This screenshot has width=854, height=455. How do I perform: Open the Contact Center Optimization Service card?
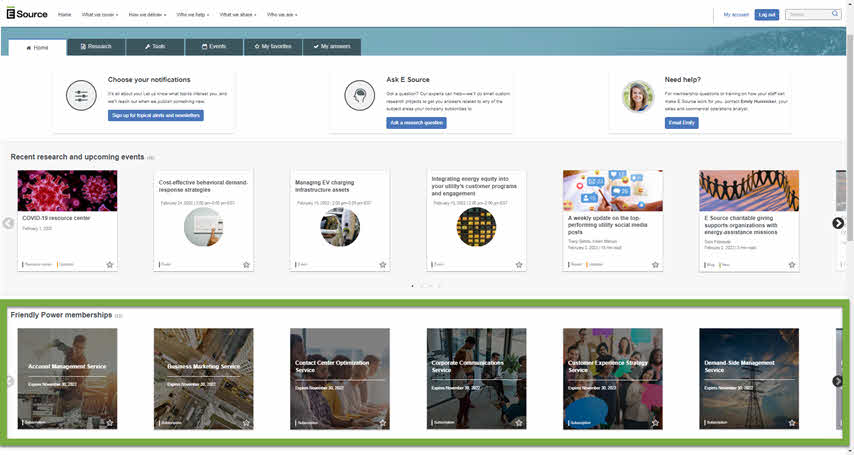pos(340,378)
